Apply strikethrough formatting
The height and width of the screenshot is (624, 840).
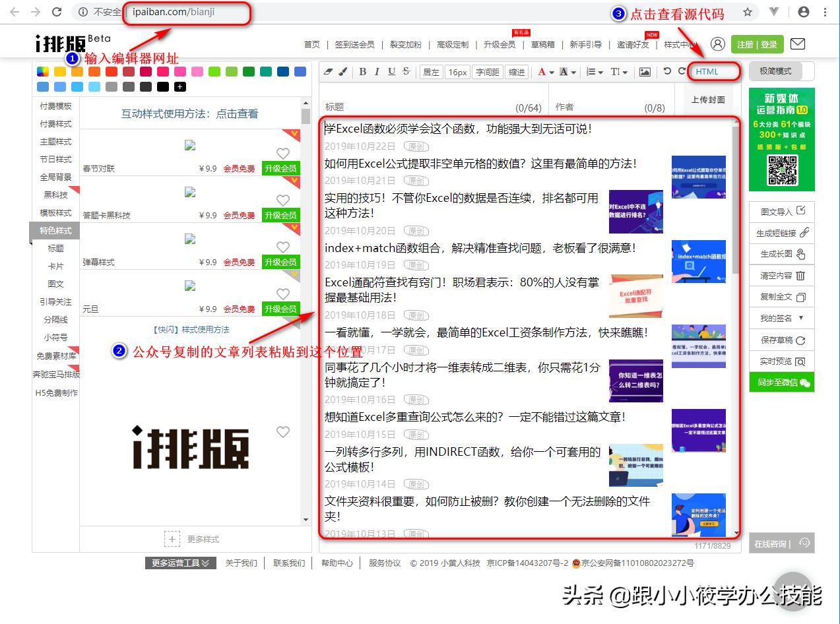point(405,71)
